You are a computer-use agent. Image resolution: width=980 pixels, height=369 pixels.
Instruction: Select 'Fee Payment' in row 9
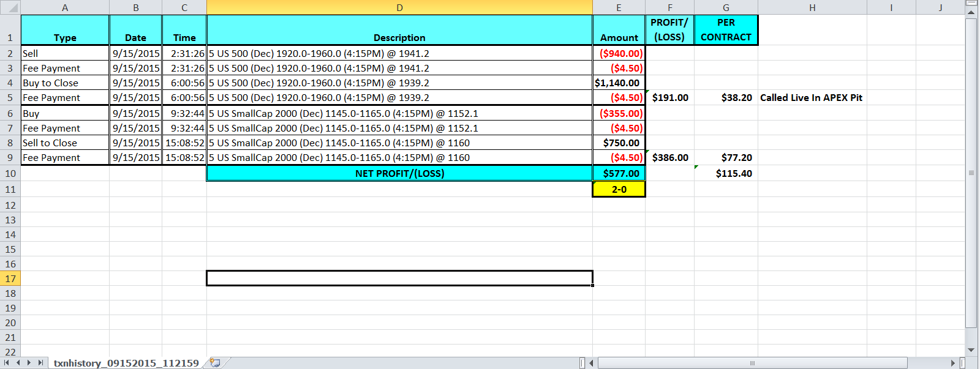click(65, 157)
